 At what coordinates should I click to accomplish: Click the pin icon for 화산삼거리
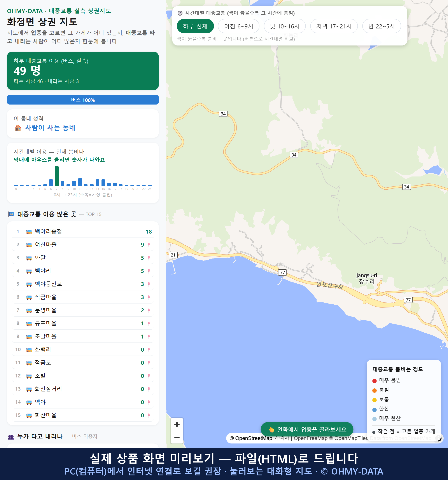(x=149, y=389)
